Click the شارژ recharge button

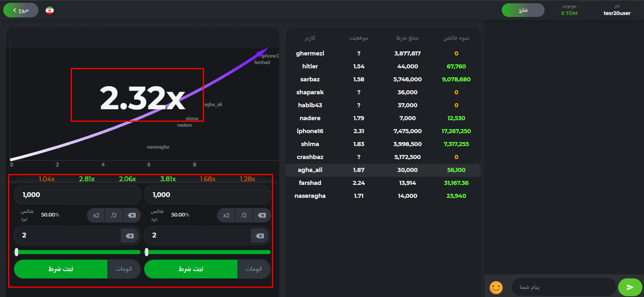[523, 10]
